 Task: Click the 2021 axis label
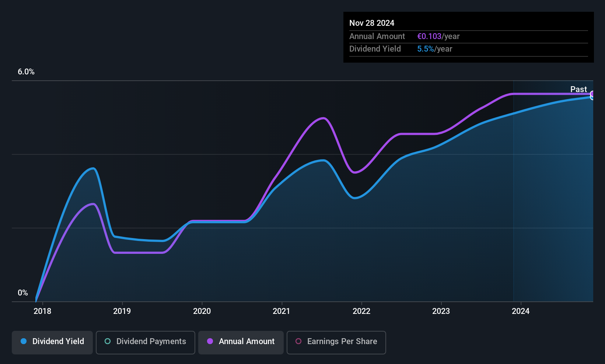coord(281,311)
